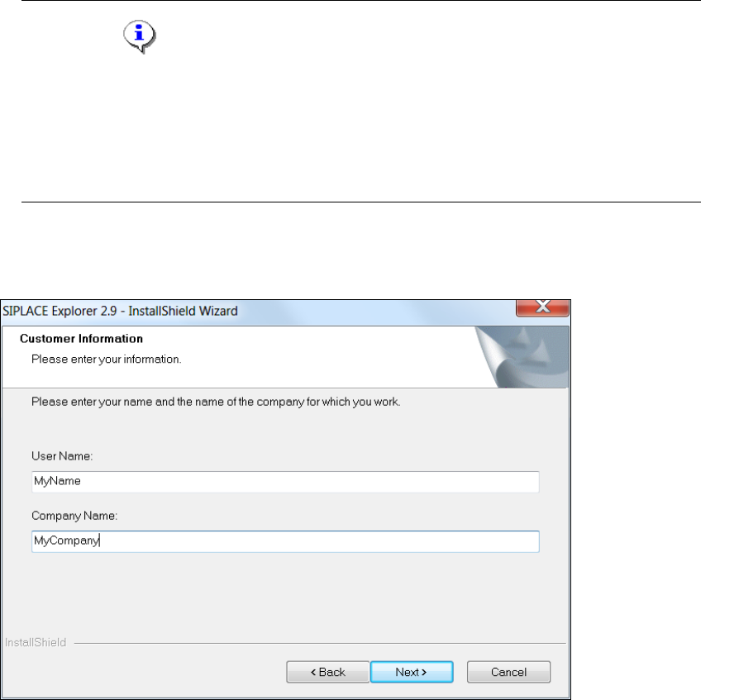Click the Next button
739x700 pixels.
[412, 672]
